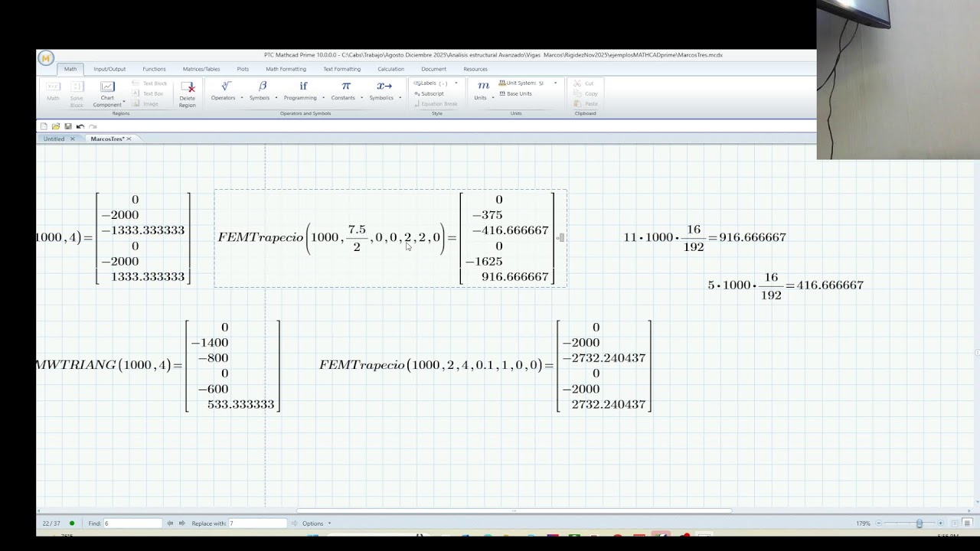Open the Symbolics palette

coord(381,91)
